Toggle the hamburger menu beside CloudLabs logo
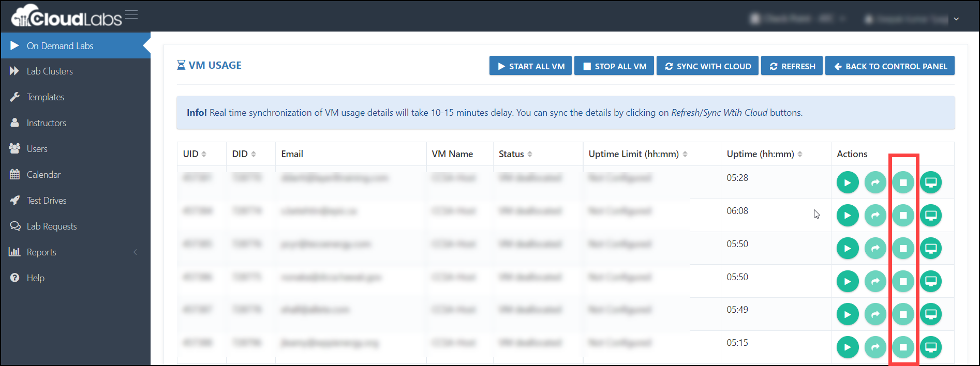980x366 pixels. [131, 14]
